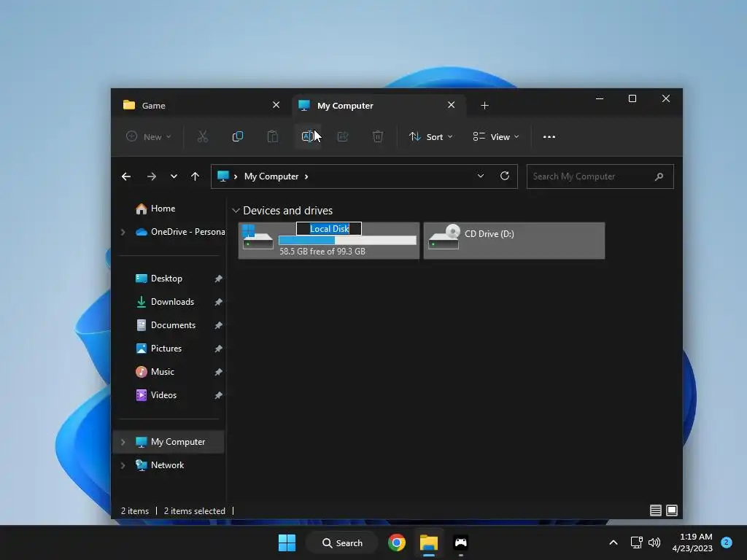Click taskbar Search box
The width and height of the screenshot is (747, 560).
pyautogui.click(x=341, y=542)
